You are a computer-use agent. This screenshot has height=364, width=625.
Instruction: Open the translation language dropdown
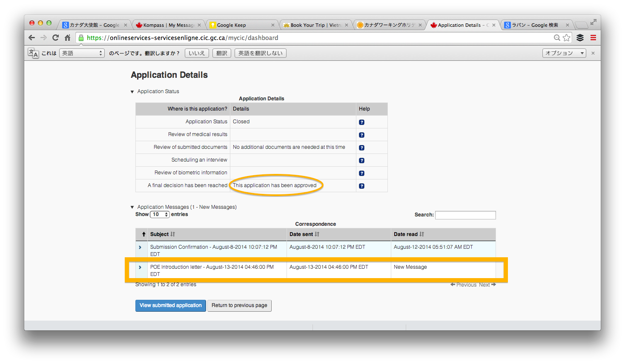(x=82, y=53)
